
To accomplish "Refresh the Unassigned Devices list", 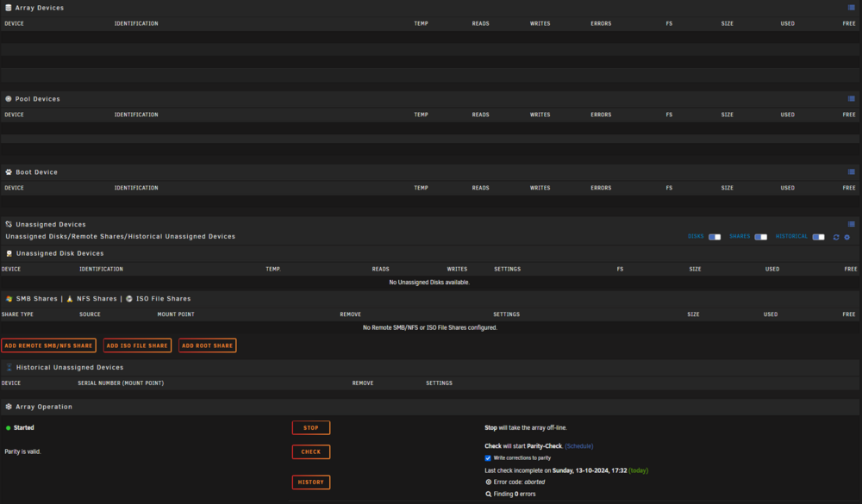I will click(836, 237).
